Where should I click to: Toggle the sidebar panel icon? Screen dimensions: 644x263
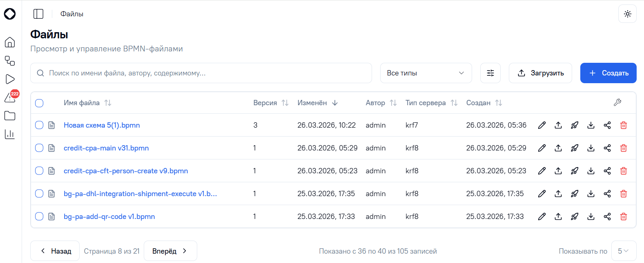point(38,14)
